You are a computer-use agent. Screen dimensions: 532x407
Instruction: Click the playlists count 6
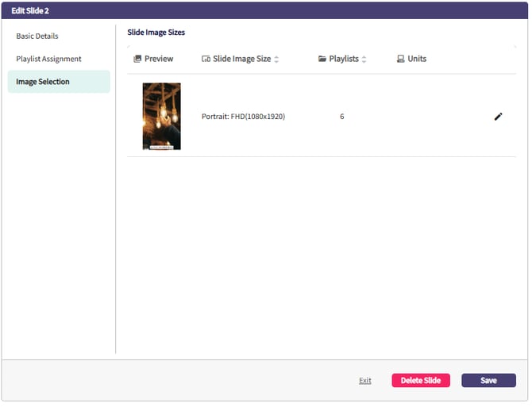(x=344, y=117)
